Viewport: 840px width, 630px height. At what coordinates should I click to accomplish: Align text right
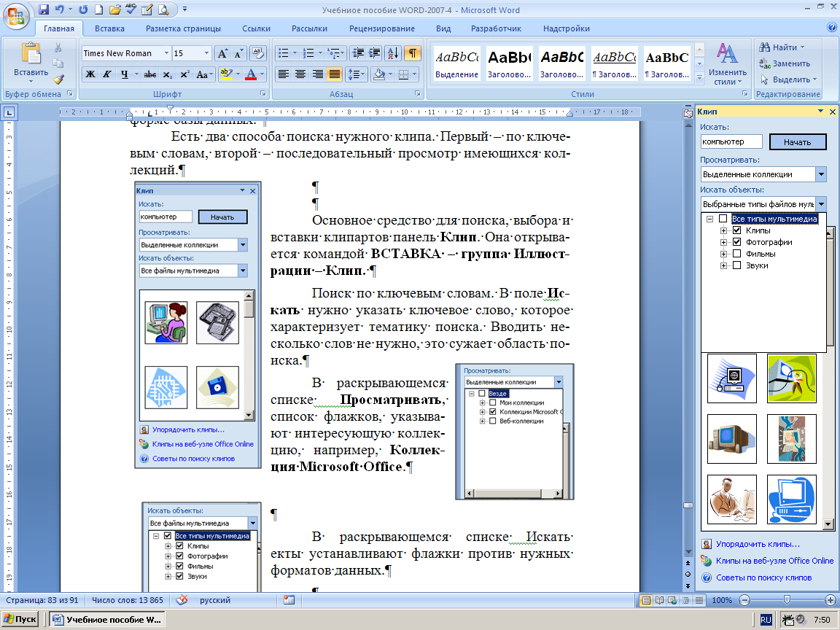(x=318, y=74)
